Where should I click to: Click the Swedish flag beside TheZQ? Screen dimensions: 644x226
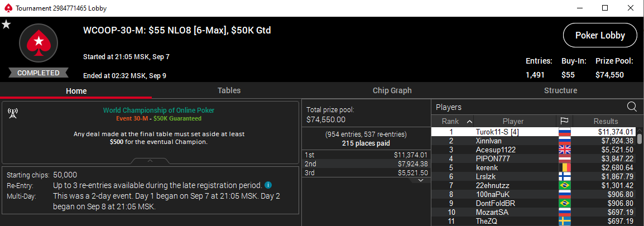(x=565, y=222)
